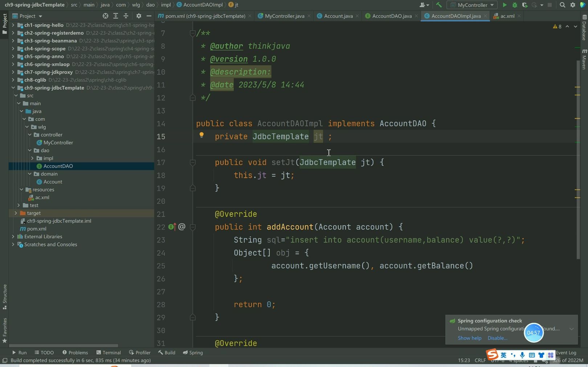Open the Project view mode dropdown
The height and width of the screenshot is (367, 588).
pos(28,16)
